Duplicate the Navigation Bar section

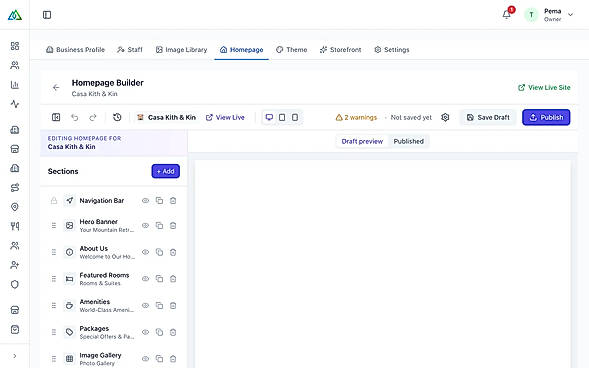point(160,201)
